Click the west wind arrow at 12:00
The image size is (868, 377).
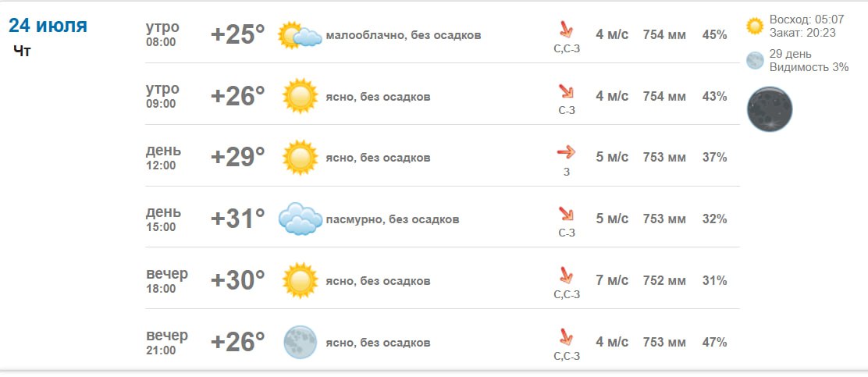(566, 151)
